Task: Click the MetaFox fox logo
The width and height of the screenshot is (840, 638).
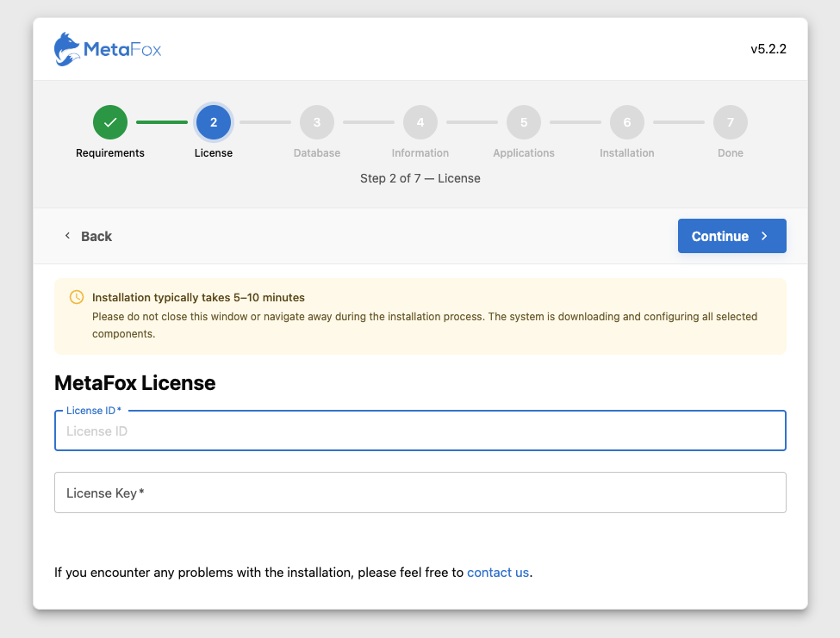Action: [x=67, y=49]
